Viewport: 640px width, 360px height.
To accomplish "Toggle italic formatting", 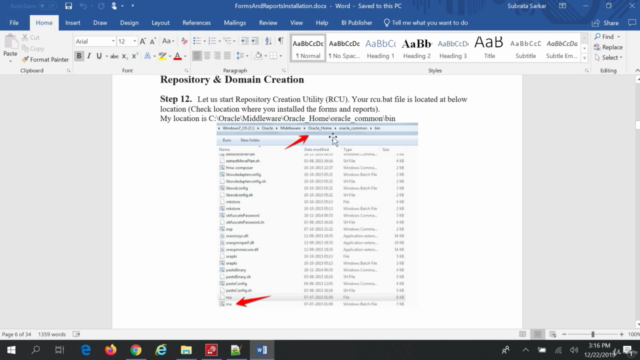I will coord(89,56).
